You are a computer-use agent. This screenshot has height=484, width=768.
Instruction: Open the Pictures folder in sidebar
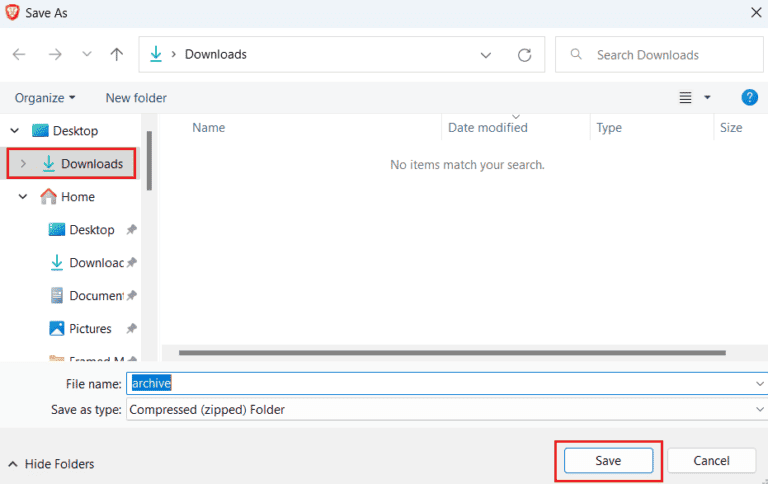90,329
